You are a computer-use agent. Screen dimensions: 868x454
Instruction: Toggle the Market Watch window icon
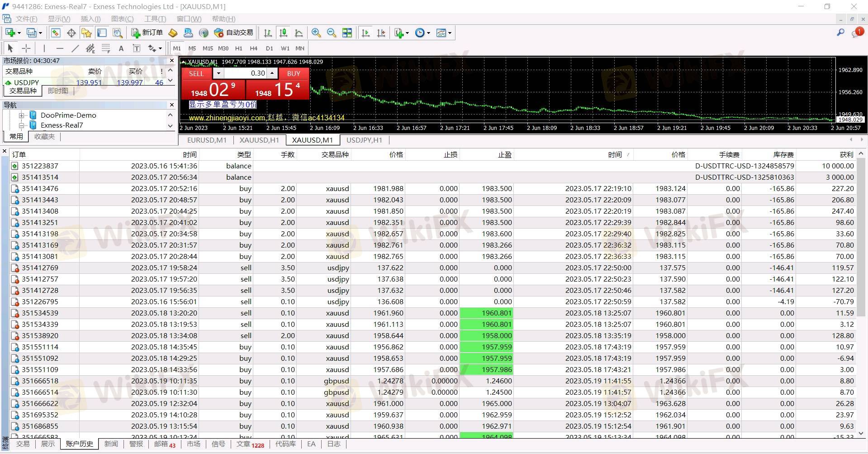coord(56,33)
